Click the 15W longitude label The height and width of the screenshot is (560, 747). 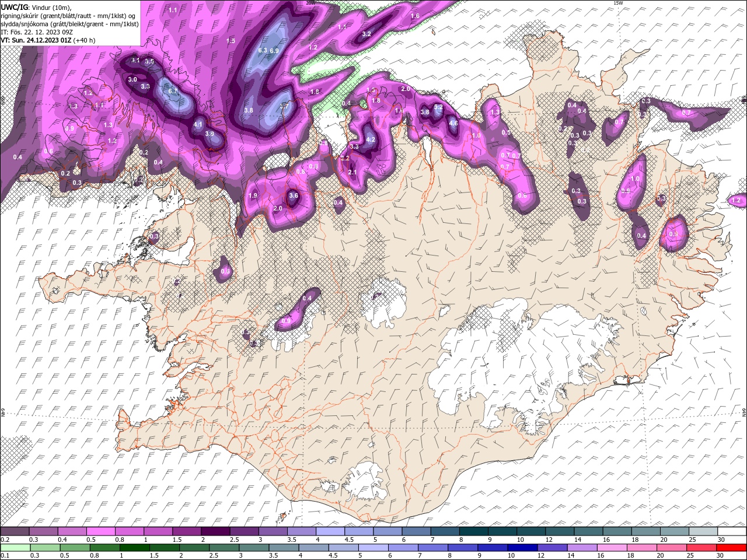617,3
